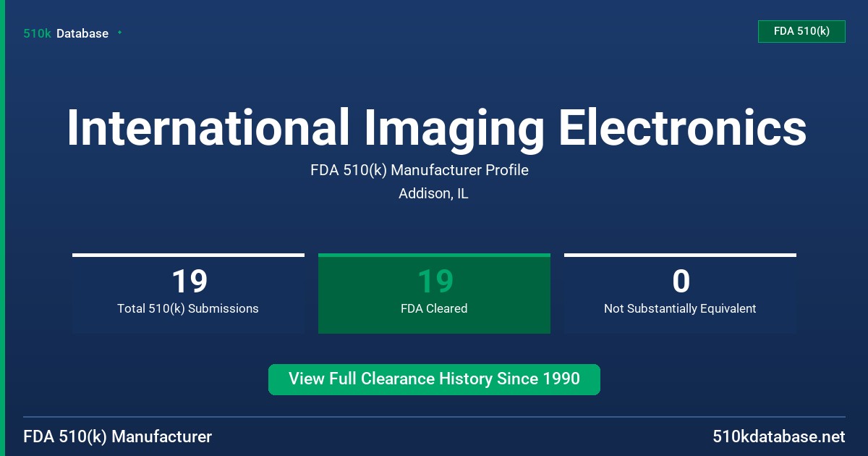Open the Total 510(k) Submissions card
This screenshot has height=456, width=868.
(188, 293)
